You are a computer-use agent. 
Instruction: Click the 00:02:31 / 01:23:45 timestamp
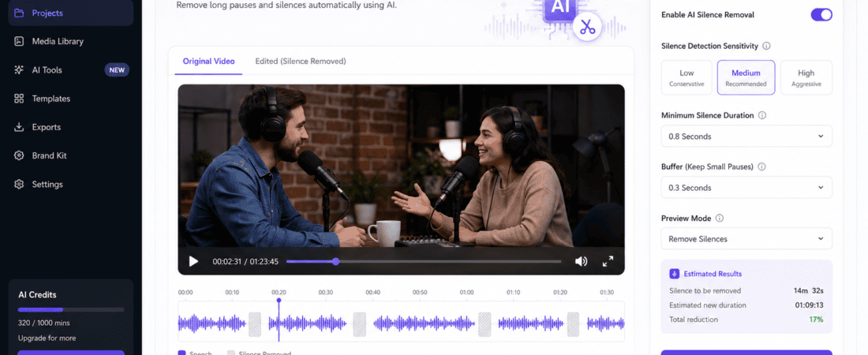click(245, 262)
